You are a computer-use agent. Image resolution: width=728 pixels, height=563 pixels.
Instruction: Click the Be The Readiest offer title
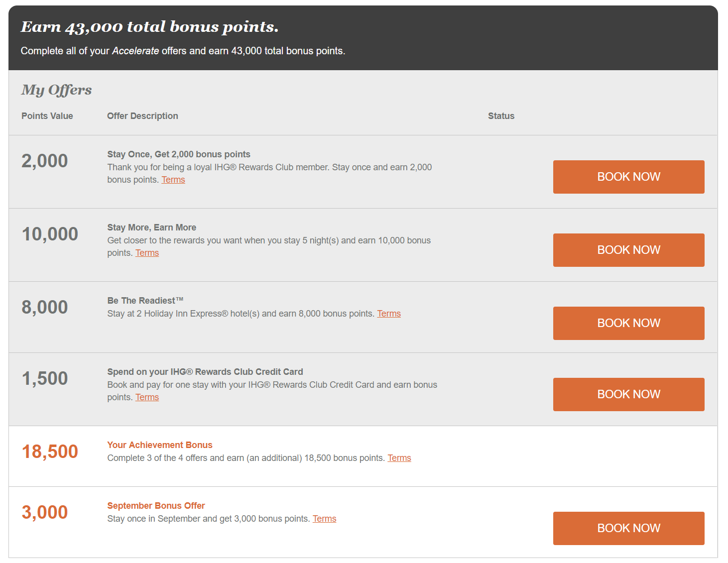[x=145, y=301]
